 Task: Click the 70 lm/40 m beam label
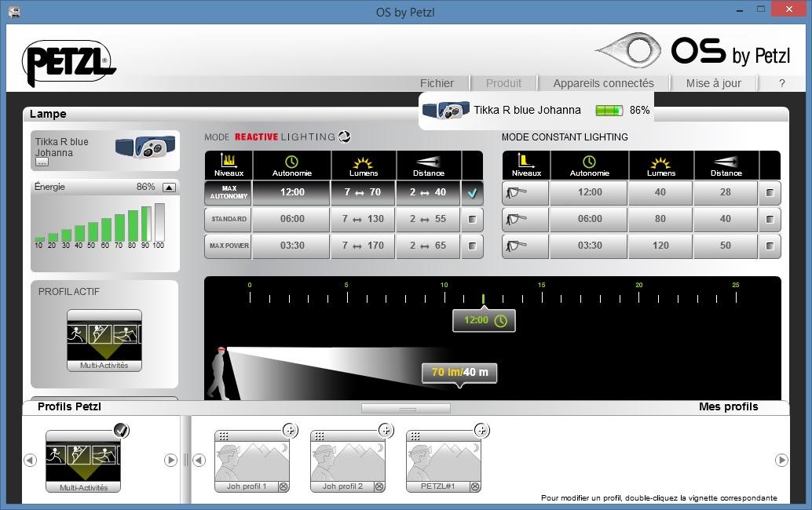coord(459,373)
